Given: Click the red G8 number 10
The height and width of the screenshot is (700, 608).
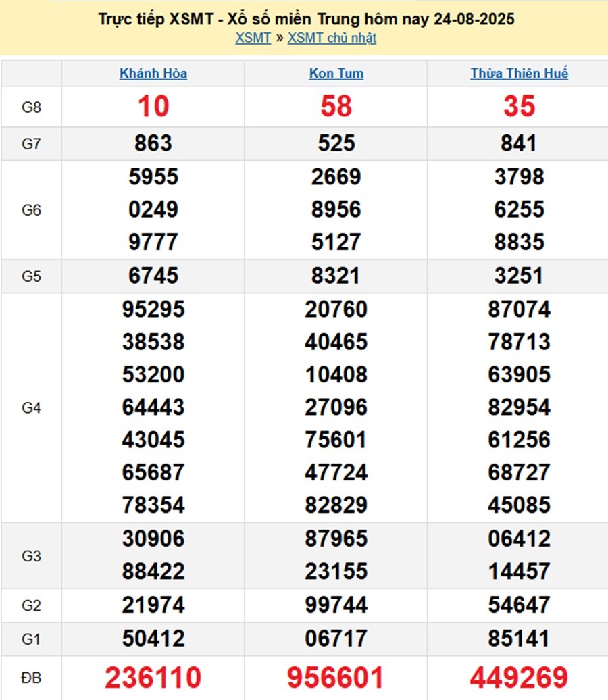Looking at the screenshot, I should [x=153, y=107].
